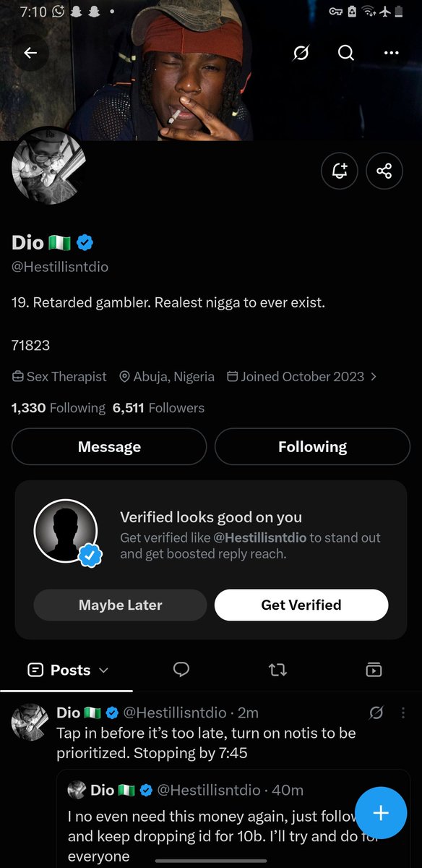
Task: Tap the share profile icon
Action: click(x=384, y=171)
